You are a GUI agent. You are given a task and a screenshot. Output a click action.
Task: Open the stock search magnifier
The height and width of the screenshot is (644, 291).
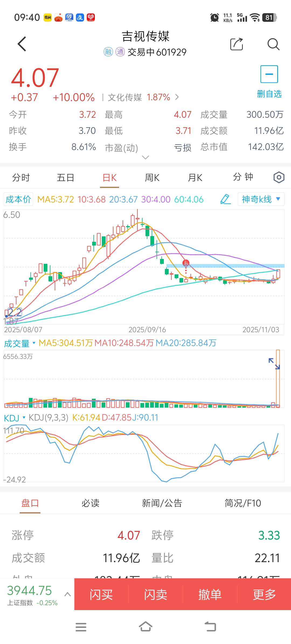point(273,44)
